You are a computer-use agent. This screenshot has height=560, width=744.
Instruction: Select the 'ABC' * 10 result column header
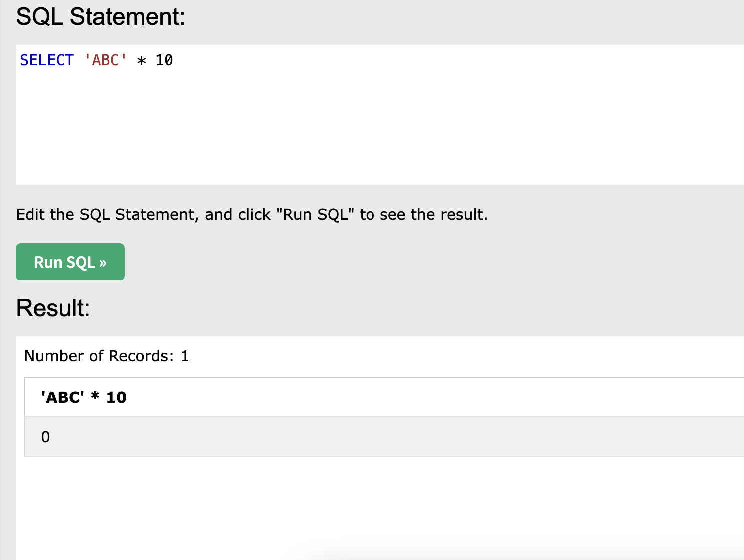click(x=84, y=397)
